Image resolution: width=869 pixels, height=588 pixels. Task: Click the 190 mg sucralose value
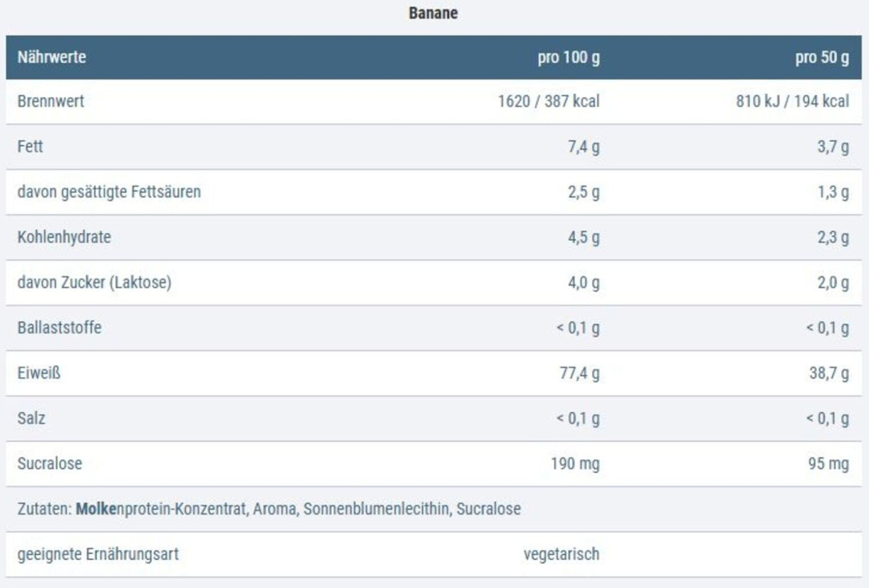point(575,463)
